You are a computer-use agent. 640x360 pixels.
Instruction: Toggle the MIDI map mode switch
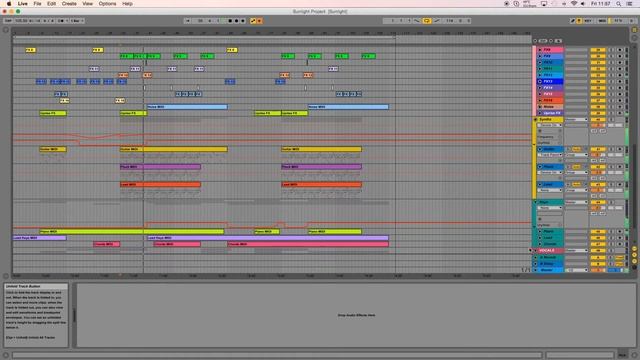(602, 20)
